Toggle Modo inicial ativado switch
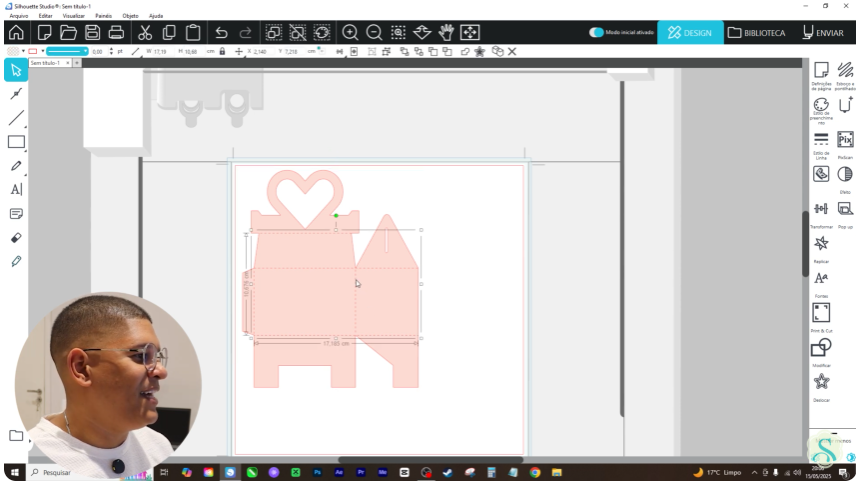This screenshot has width=856, height=481. [596, 32]
